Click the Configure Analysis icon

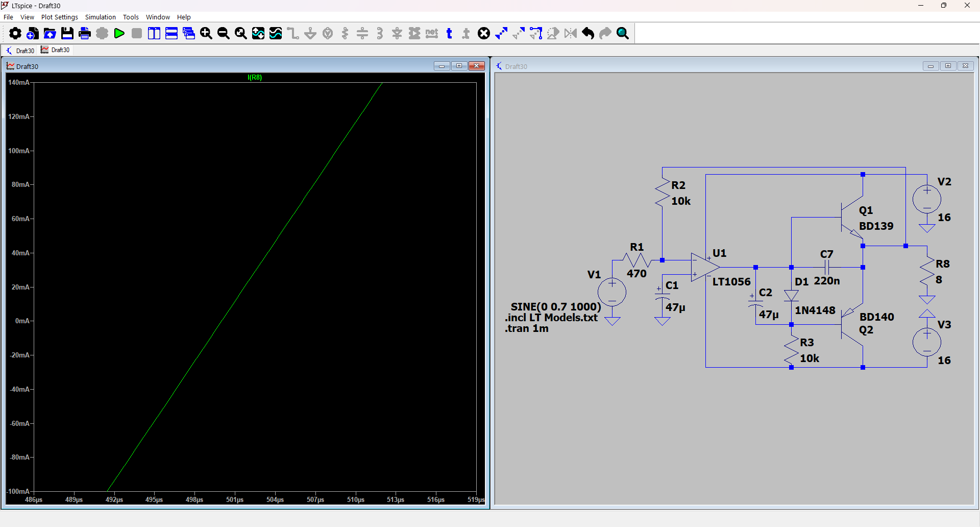click(102, 34)
